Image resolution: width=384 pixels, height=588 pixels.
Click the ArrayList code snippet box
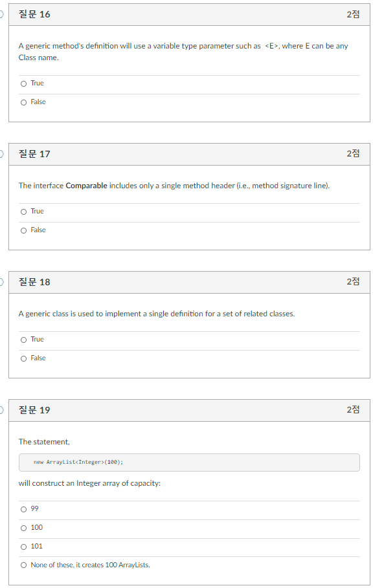(x=189, y=462)
